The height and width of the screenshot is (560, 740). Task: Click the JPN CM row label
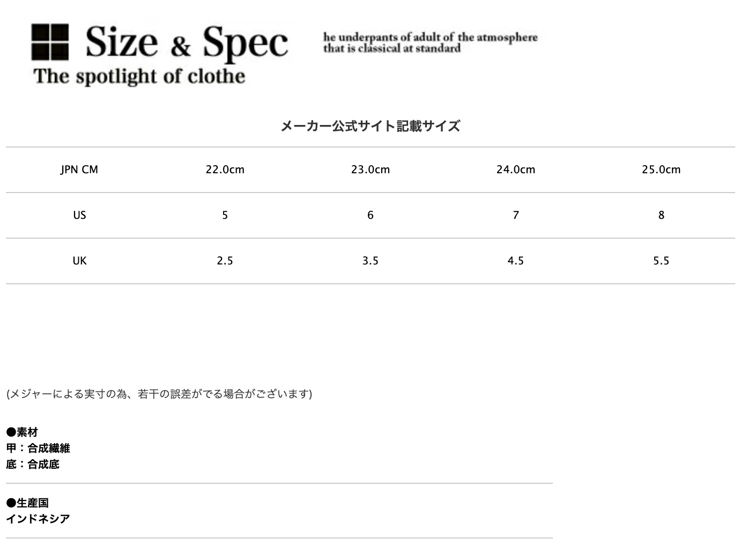coord(79,170)
